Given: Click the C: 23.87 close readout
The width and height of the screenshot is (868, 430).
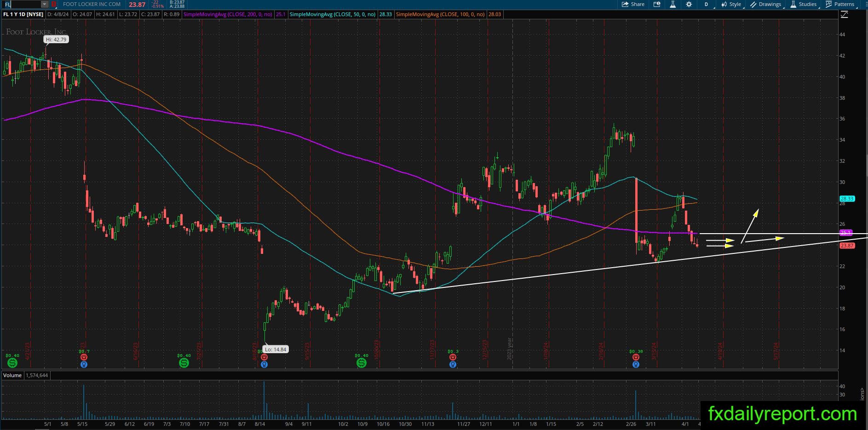Looking at the screenshot, I should click(x=150, y=14).
